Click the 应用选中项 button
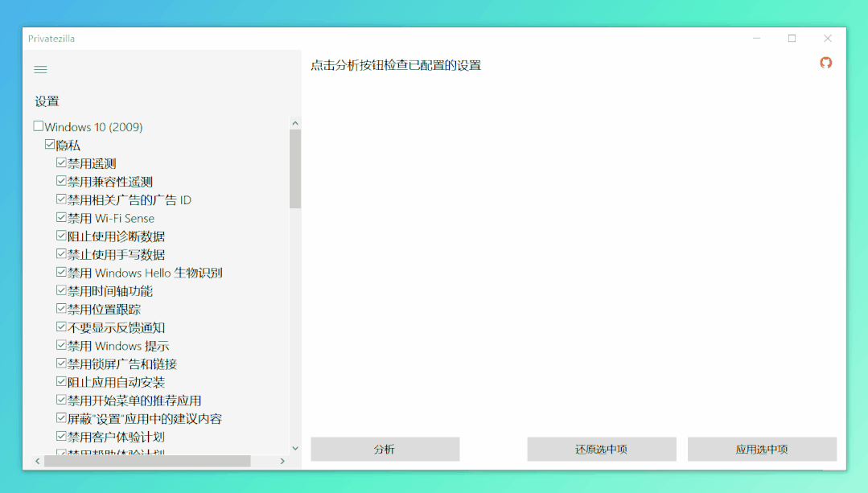Image resolution: width=868 pixels, height=493 pixels. pos(762,450)
